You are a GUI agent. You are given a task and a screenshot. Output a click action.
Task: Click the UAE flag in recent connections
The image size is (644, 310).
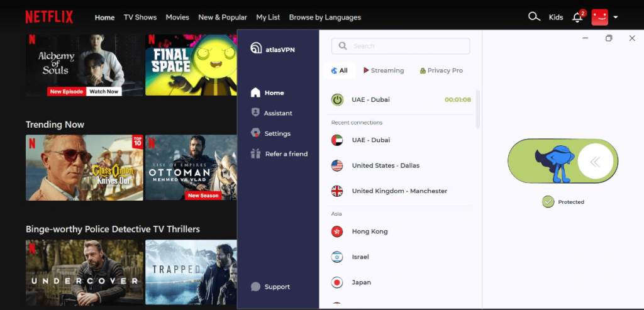pyautogui.click(x=337, y=140)
